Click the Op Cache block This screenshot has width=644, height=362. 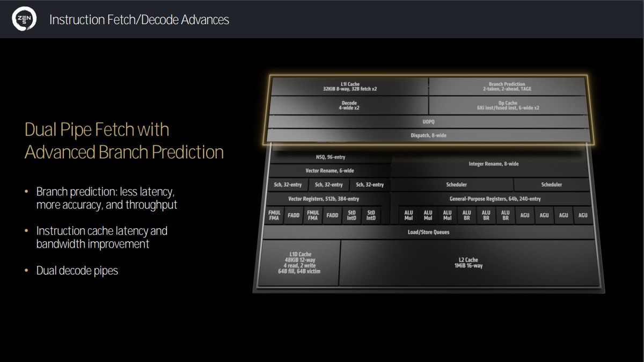[507, 105]
